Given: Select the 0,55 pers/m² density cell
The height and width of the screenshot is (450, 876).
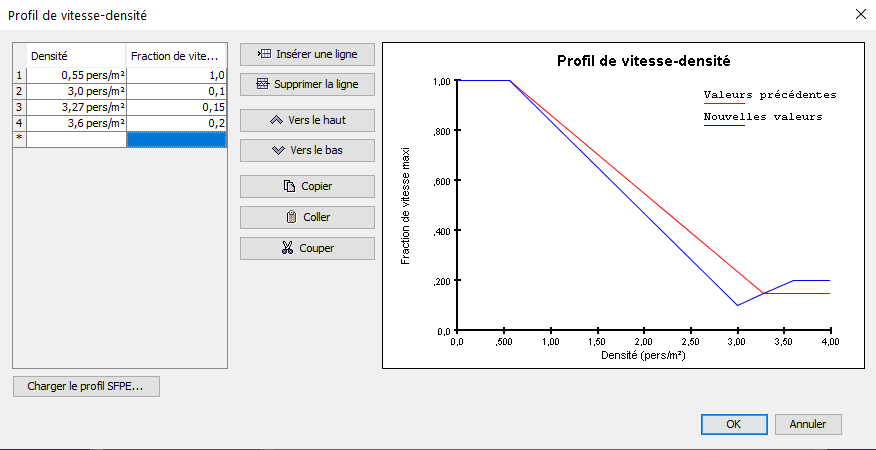Looking at the screenshot, I should click(x=77, y=75).
